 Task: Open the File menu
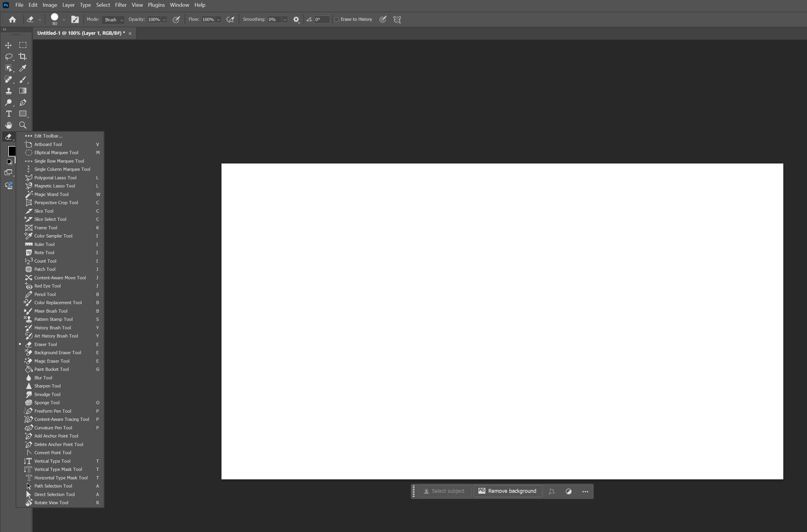click(x=19, y=5)
